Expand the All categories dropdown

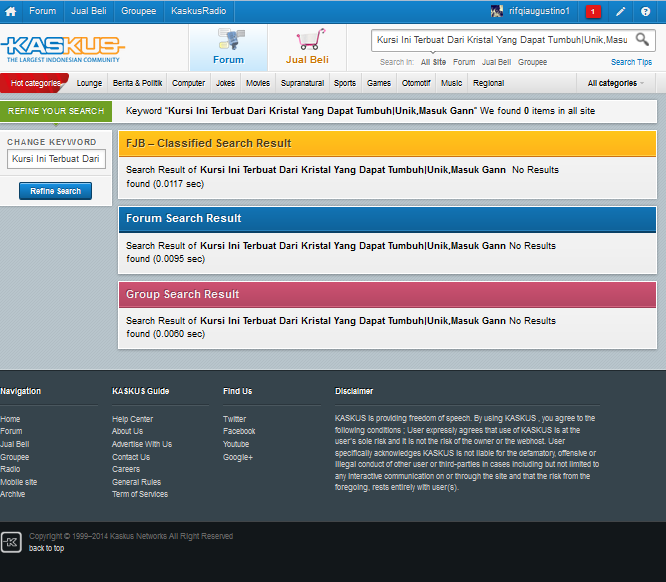pyautogui.click(x=615, y=83)
